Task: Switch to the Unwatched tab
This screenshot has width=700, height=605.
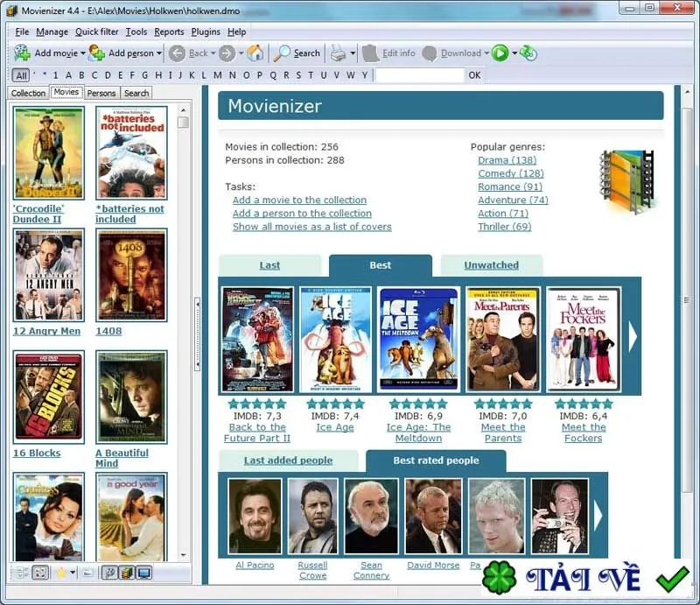Action: (x=491, y=265)
